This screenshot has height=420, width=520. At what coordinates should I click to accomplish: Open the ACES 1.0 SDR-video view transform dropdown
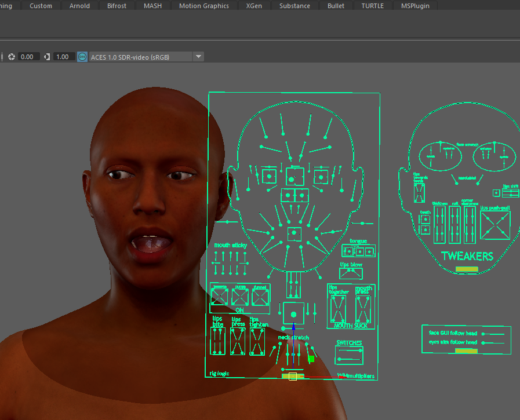(146, 57)
